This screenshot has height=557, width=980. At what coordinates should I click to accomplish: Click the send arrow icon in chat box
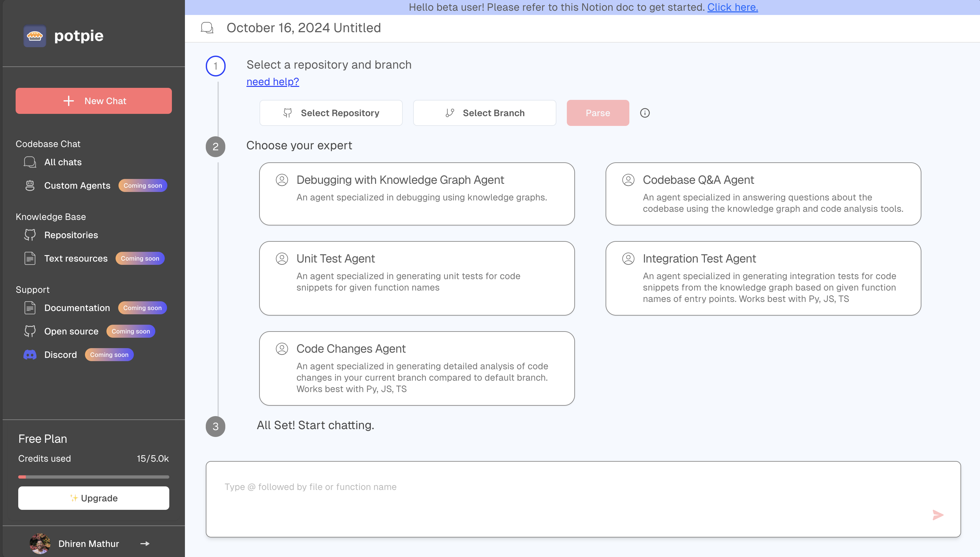(937, 515)
